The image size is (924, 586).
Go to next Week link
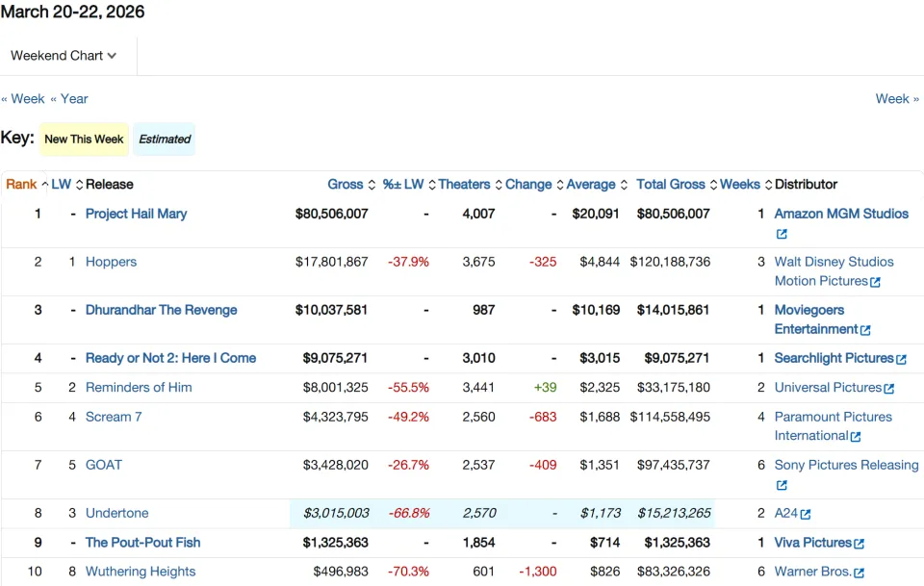tap(897, 99)
